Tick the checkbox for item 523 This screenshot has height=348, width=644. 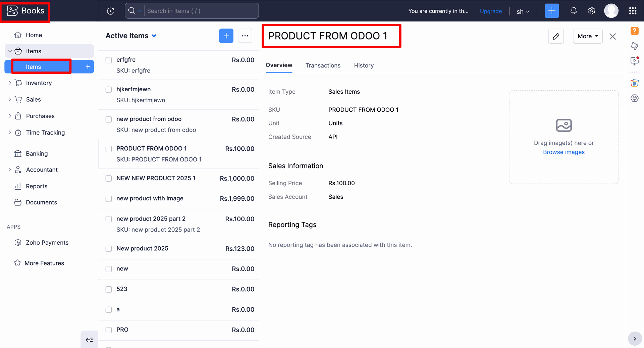[x=109, y=289]
